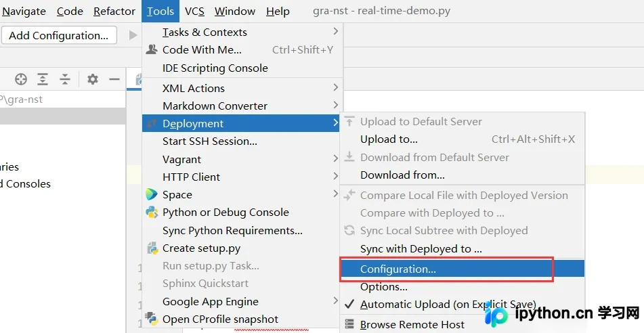Open the Code menu
644x333 pixels.
pyautogui.click(x=70, y=11)
